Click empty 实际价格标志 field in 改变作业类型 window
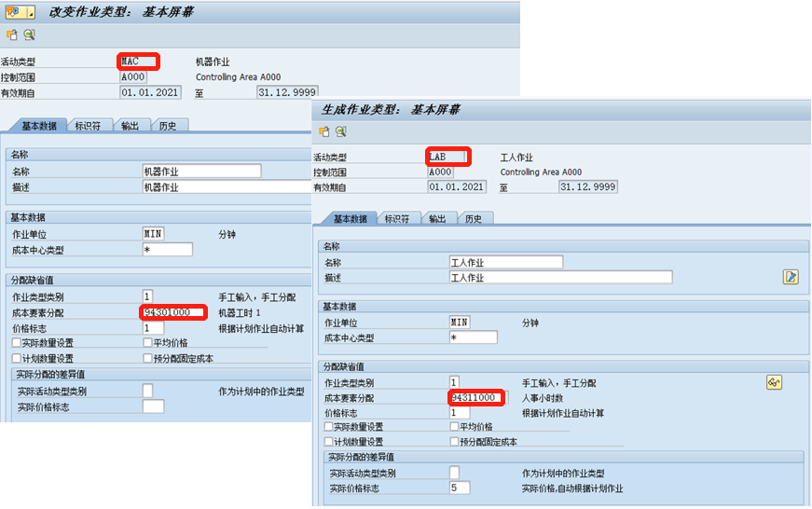Screen dimensions: 812x509 coord(153,406)
